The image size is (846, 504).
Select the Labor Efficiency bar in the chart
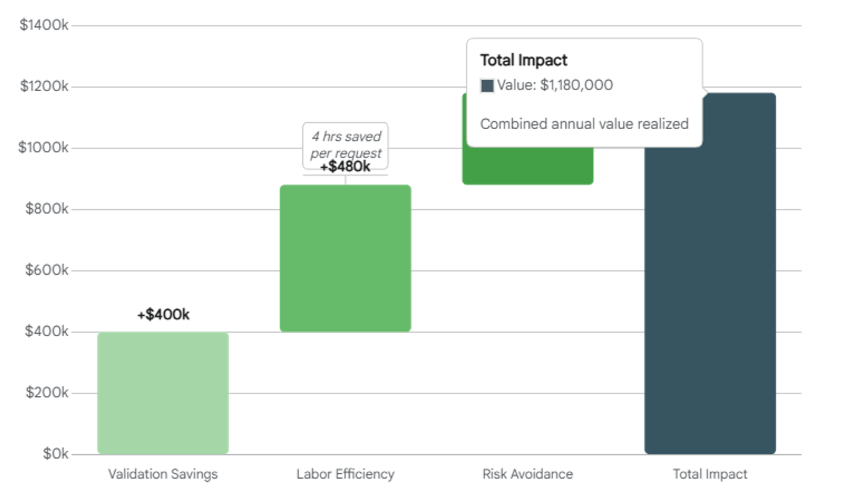(345, 258)
